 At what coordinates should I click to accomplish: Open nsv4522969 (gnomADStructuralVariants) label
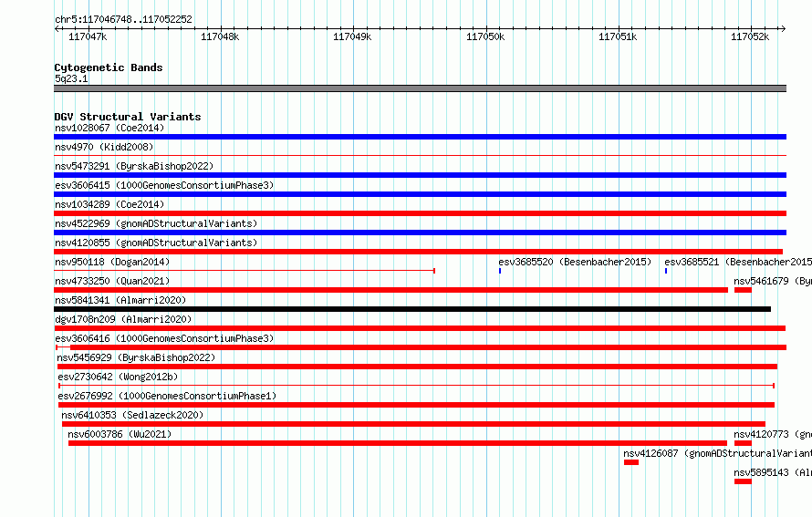pos(156,223)
